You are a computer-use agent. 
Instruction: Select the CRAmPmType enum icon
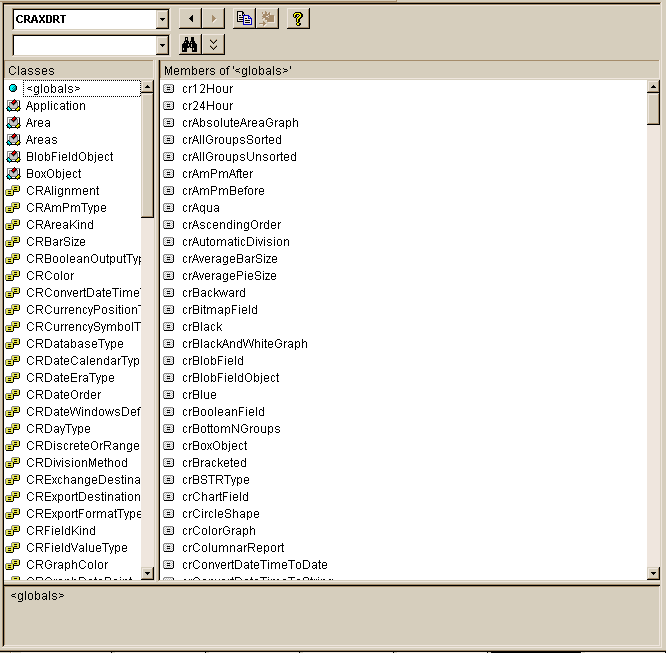[13, 208]
